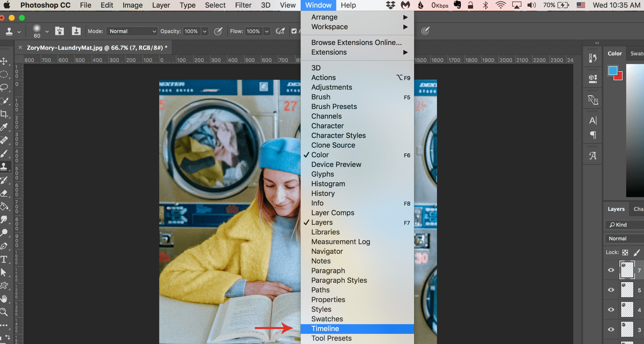This screenshot has height=344, width=644.
Task: Close the document tab with X
Action: [x=20, y=47]
